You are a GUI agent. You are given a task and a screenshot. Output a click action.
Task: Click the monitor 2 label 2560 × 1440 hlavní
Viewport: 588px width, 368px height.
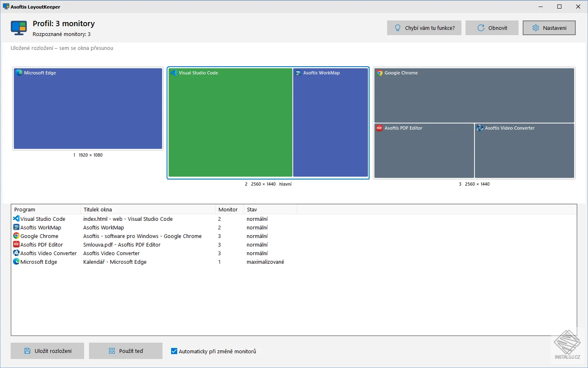coord(268,184)
